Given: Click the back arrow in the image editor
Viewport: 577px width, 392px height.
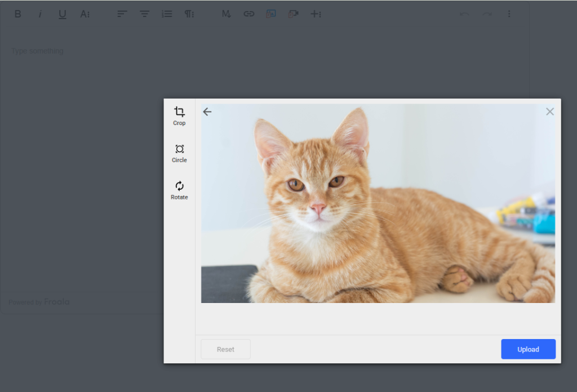Looking at the screenshot, I should (207, 112).
